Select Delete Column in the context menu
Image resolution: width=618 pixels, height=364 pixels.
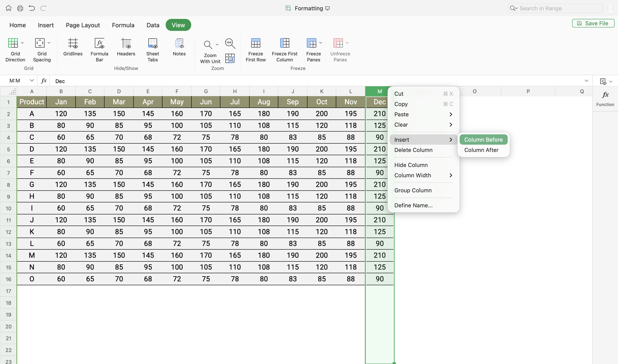(x=413, y=150)
